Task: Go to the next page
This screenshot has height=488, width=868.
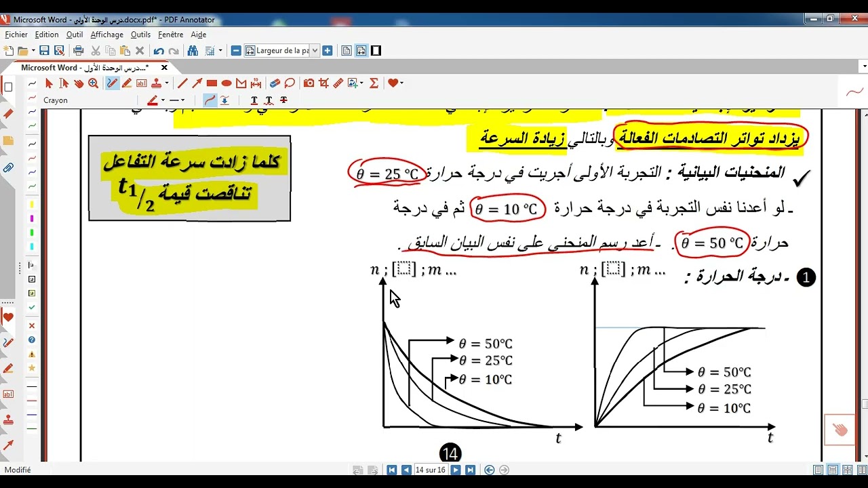Action: click(456, 470)
